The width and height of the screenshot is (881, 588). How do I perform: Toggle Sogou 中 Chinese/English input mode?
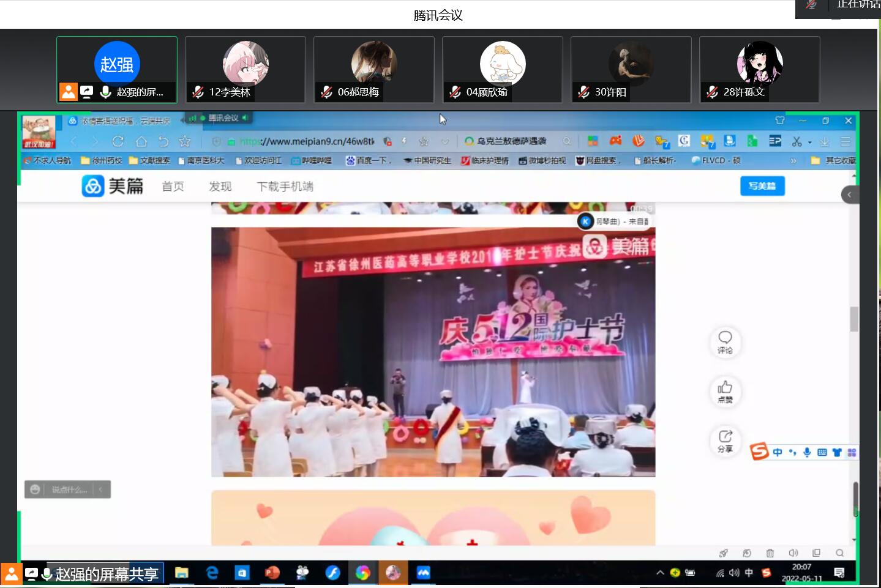[x=778, y=452]
